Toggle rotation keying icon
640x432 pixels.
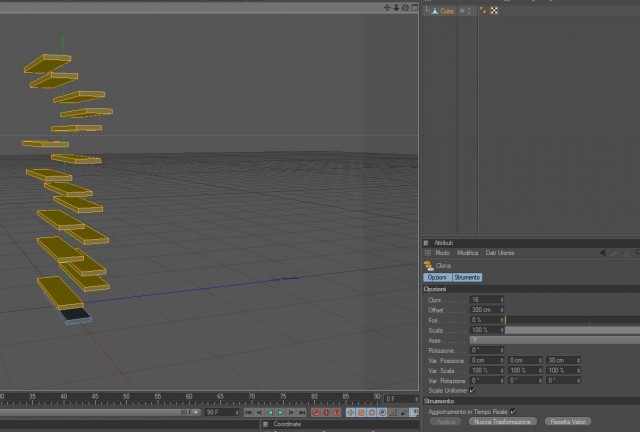tap(372, 412)
